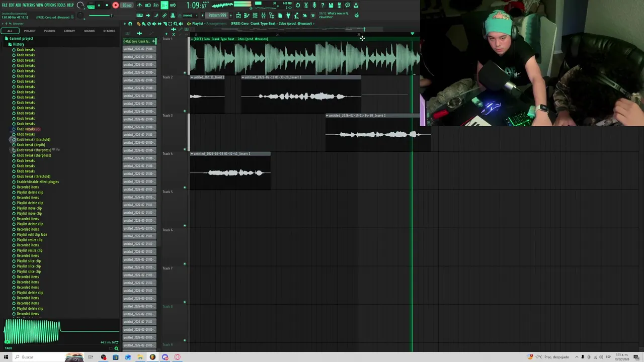Click the record button in transport
This screenshot has width=644, height=362.
116,5
